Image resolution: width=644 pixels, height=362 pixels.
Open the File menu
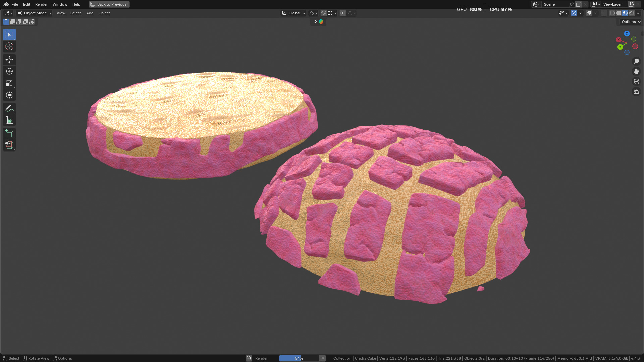click(x=15, y=4)
